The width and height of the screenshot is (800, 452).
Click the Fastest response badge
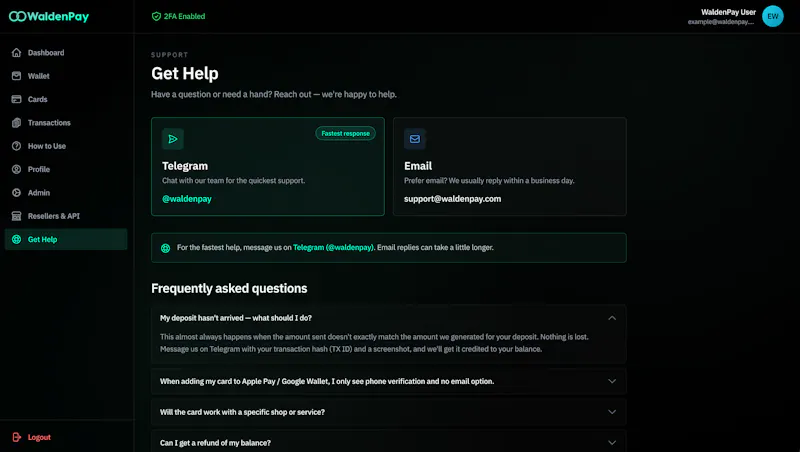tap(345, 133)
